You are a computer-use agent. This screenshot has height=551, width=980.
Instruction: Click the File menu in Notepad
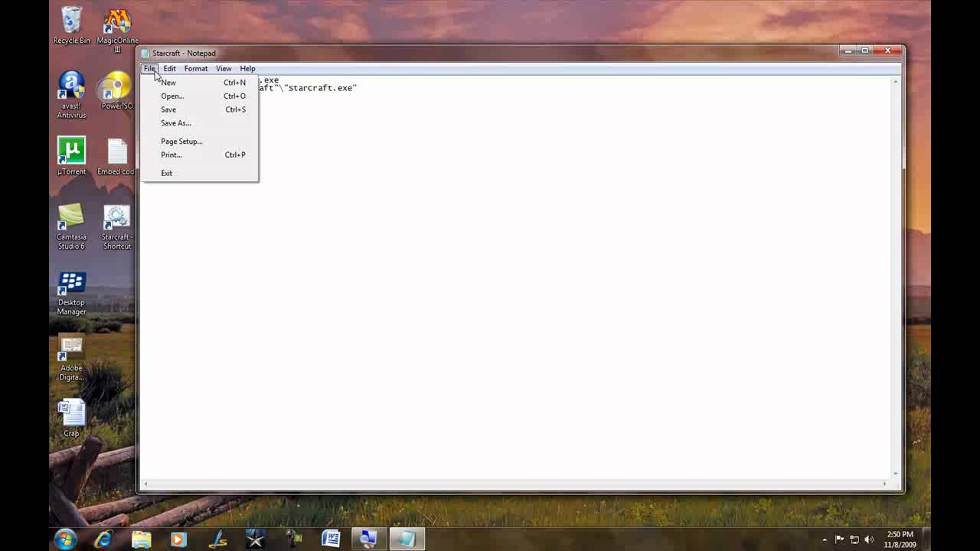coord(149,69)
